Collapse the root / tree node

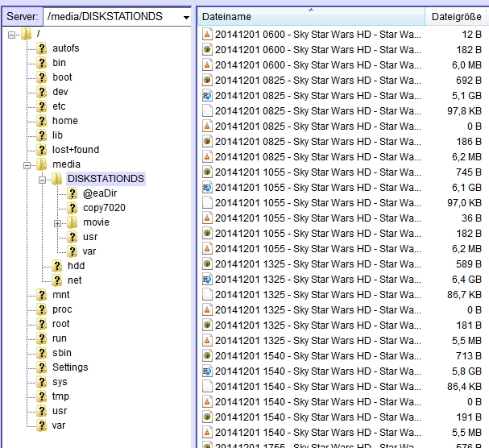tap(11, 35)
